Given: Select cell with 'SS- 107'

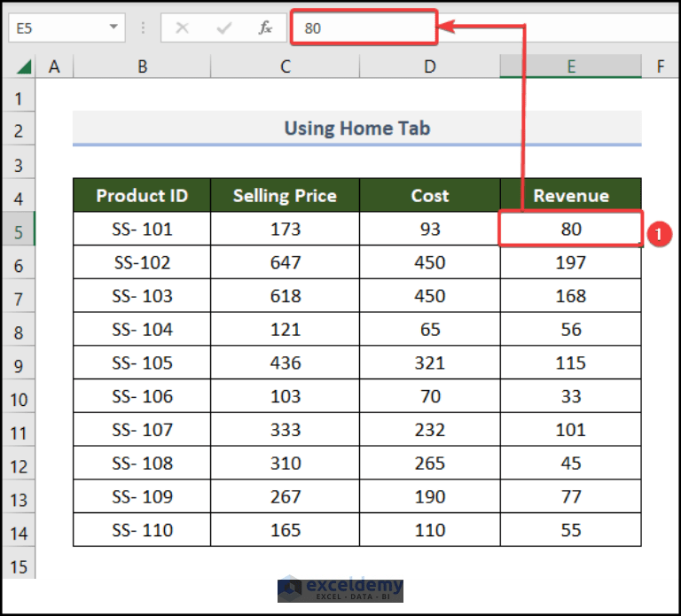Looking at the screenshot, I should point(142,429).
